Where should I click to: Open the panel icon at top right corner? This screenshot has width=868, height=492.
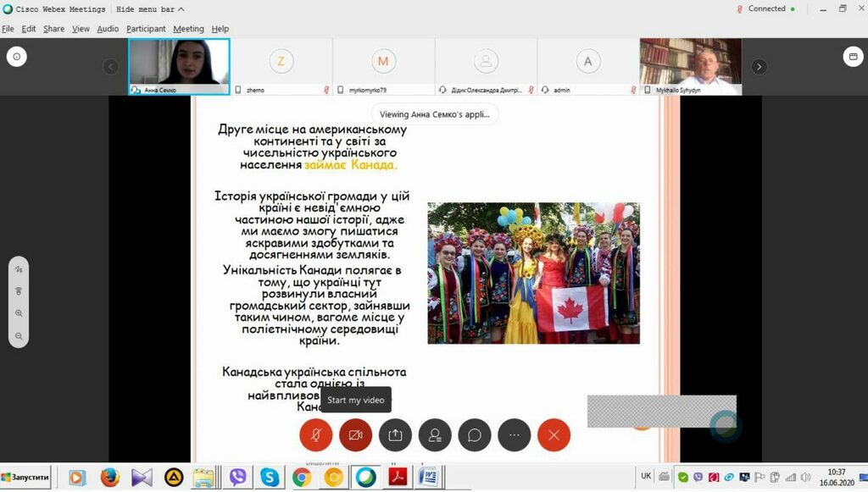click(x=853, y=56)
